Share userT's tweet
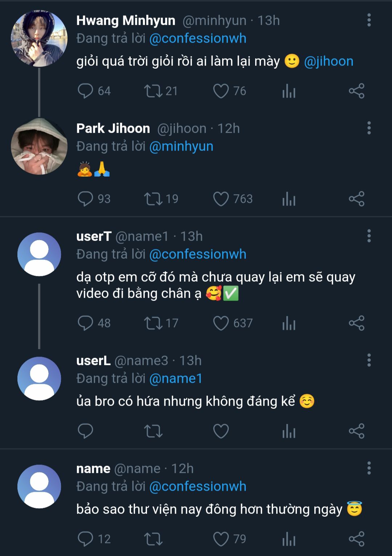The width and height of the screenshot is (392, 556). (x=356, y=323)
